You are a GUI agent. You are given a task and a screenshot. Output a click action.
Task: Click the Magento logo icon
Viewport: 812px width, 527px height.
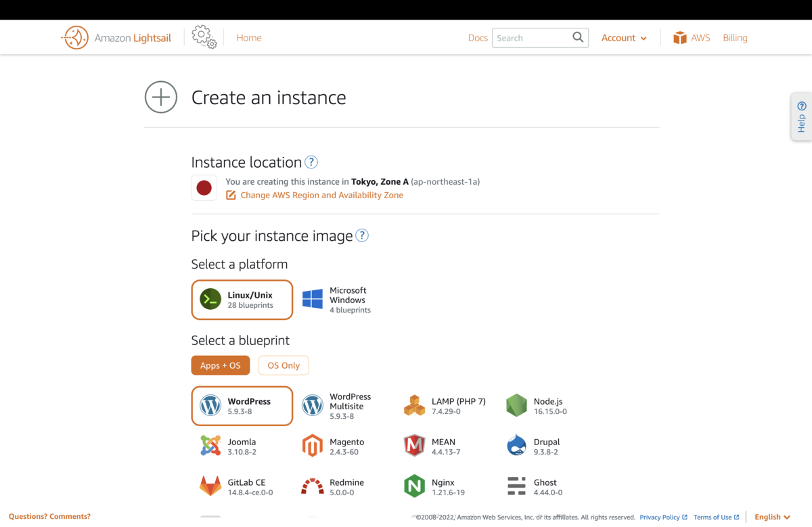(x=313, y=446)
